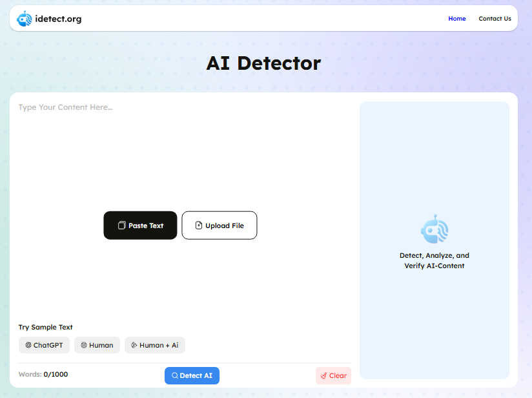Click the clipboard icon inside Paste Text

tap(121, 225)
